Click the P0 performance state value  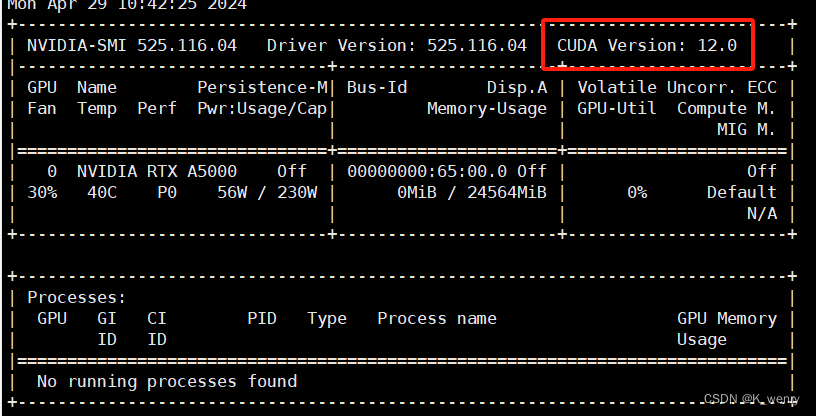click(166, 192)
